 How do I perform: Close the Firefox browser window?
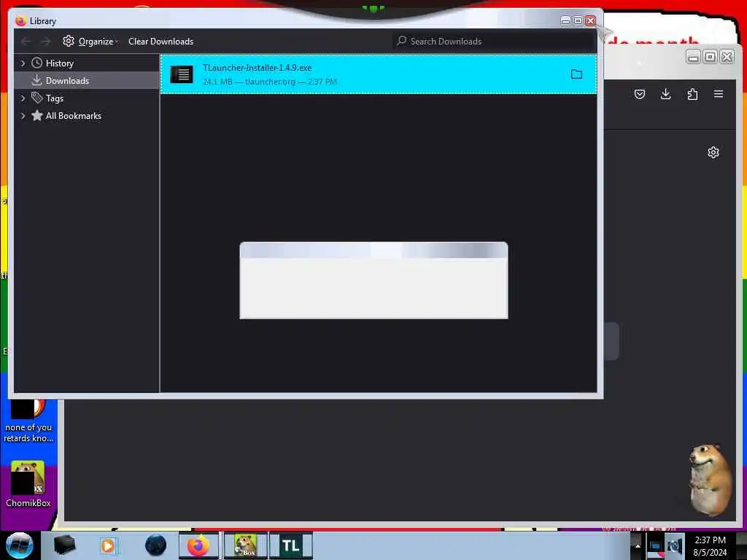click(727, 57)
